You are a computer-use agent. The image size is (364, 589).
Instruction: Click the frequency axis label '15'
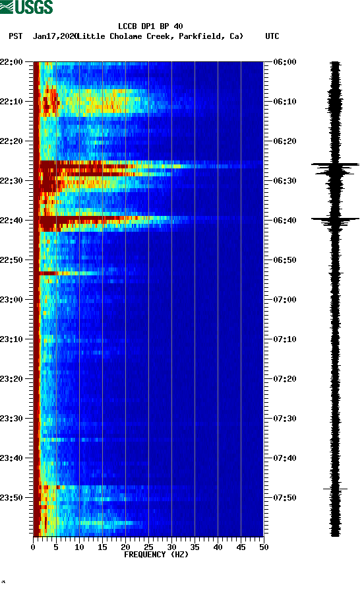tap(102, 547)
